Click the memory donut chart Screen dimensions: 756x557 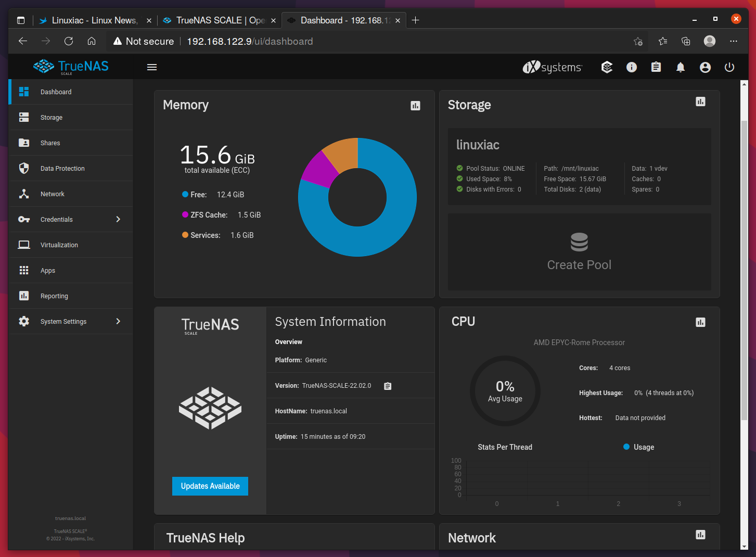tap(357, 197)
